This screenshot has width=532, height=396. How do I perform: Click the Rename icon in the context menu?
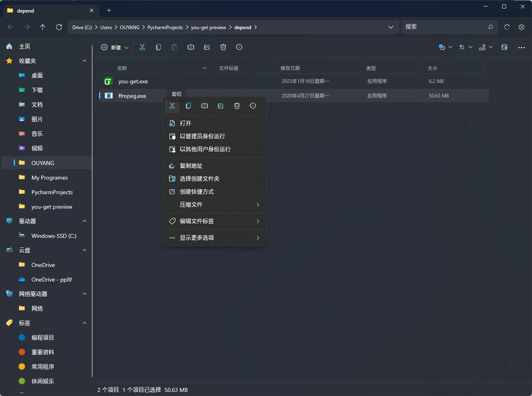click(205, 106)
